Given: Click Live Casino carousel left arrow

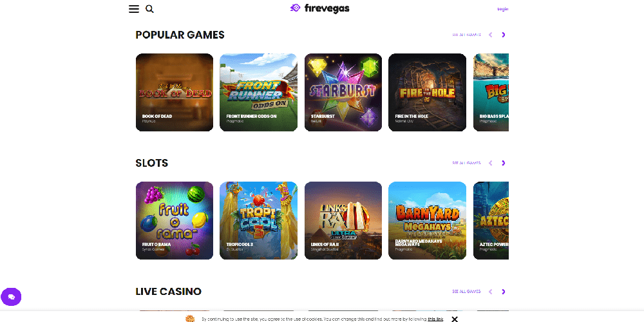Looking at the screenshot, I should [490, 292].
